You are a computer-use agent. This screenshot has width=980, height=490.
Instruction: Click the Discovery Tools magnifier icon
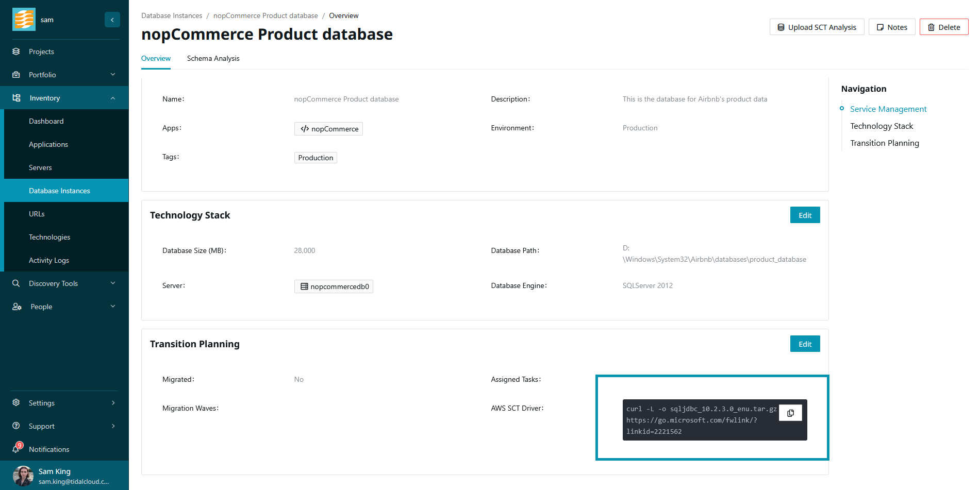click(16, 283)
